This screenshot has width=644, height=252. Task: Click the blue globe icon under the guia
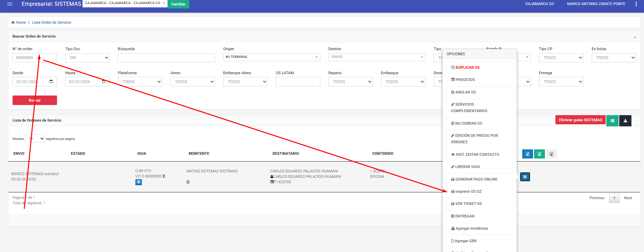pyautogui.click(x=138, y=182)
